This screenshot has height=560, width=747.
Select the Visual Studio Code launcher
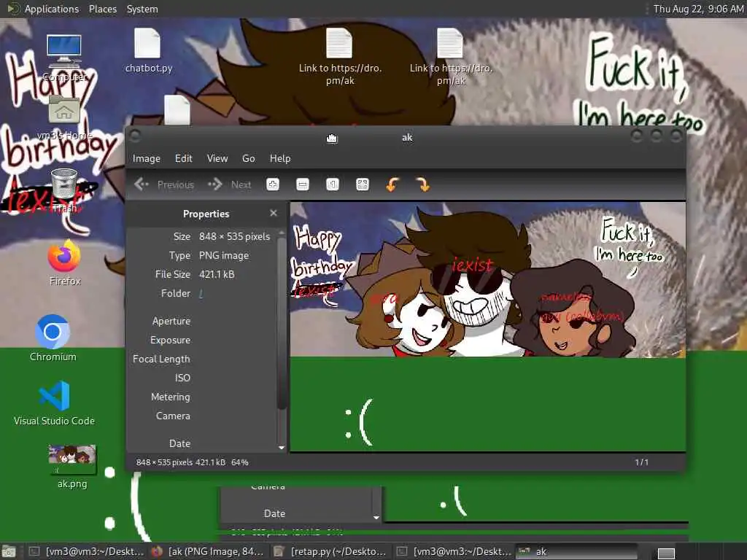pos(54,402)
